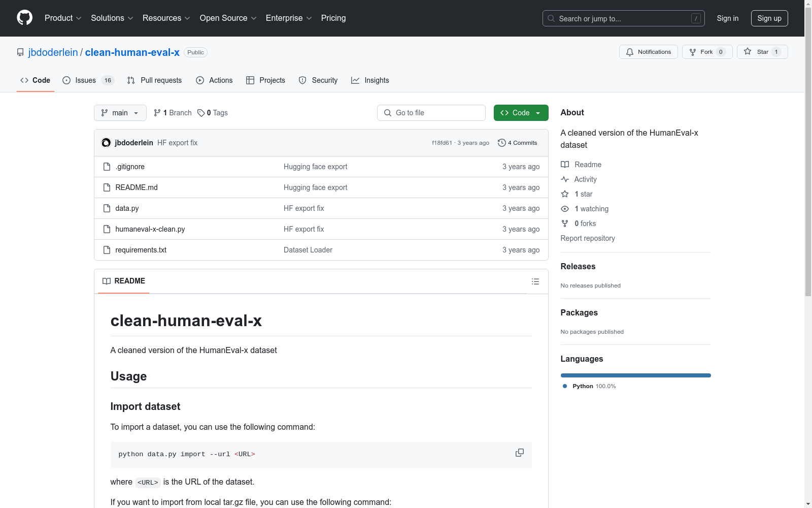Open the f18fd61 commit hash link

[442, 143]
